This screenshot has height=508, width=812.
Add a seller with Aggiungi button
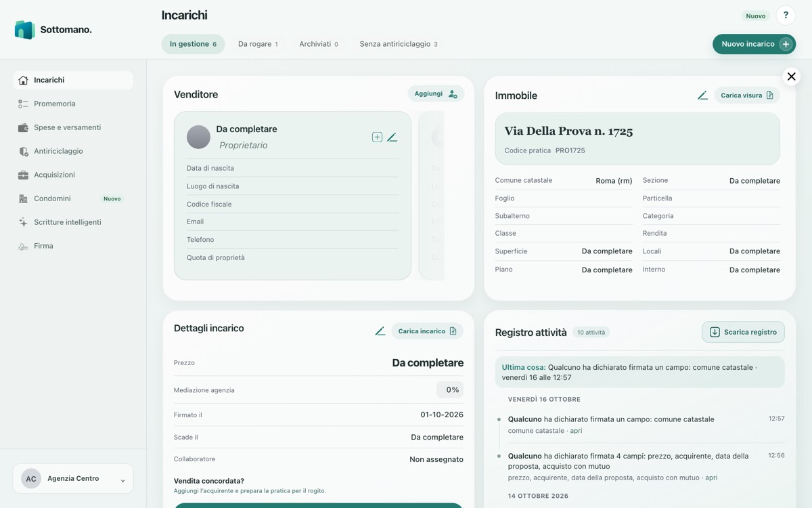tap(436, 93)
